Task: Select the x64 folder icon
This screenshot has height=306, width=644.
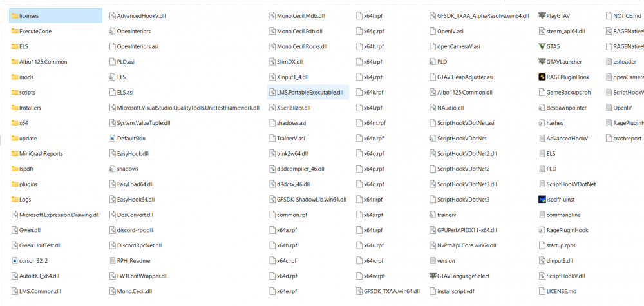Action: [15, 123]
